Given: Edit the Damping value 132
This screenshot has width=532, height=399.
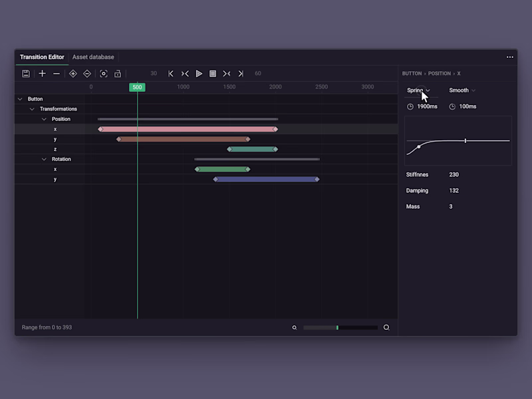Looking at the screenshot, I should click(x=454, y=191).
